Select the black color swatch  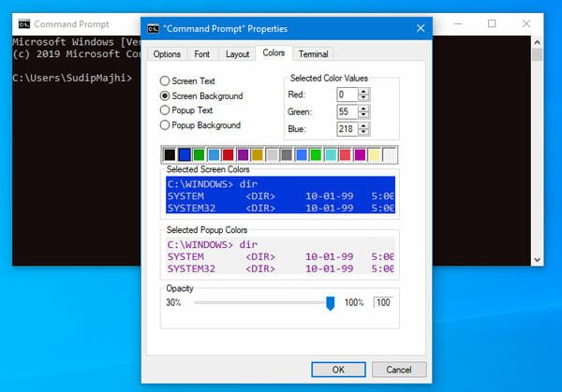[x=170, y=154]
